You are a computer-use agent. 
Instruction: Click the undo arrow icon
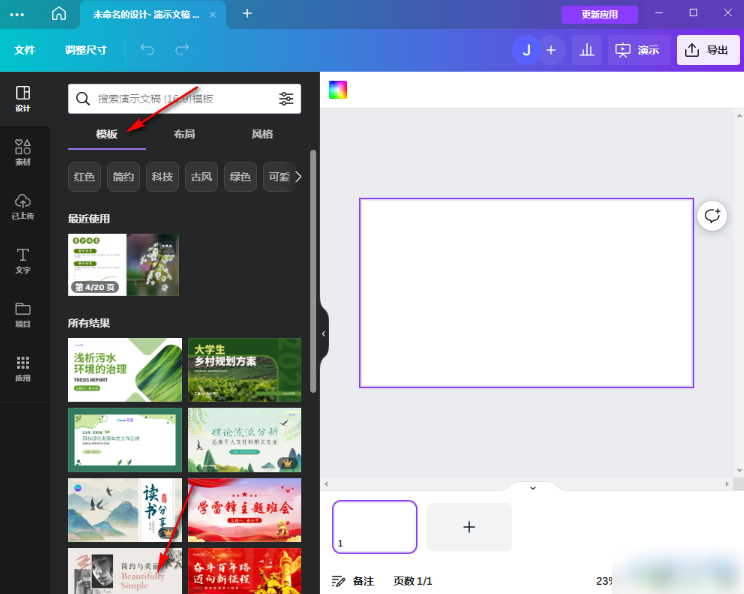click(148, 50)
